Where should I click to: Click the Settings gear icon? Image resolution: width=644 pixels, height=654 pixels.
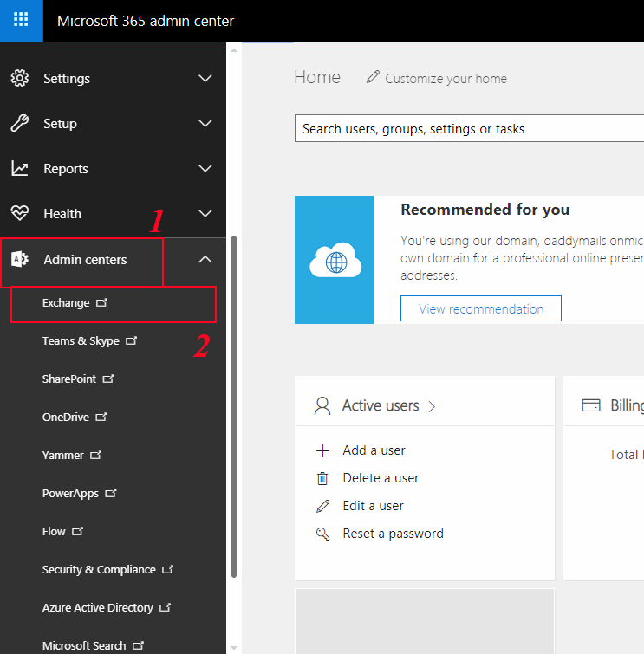[20, 79]
